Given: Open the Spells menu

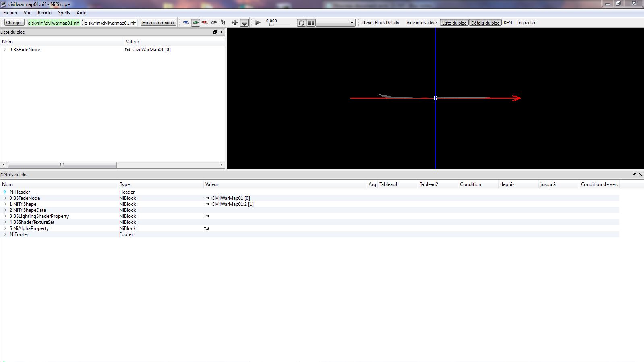Looking at the screenshot, I should coord(64,13).
